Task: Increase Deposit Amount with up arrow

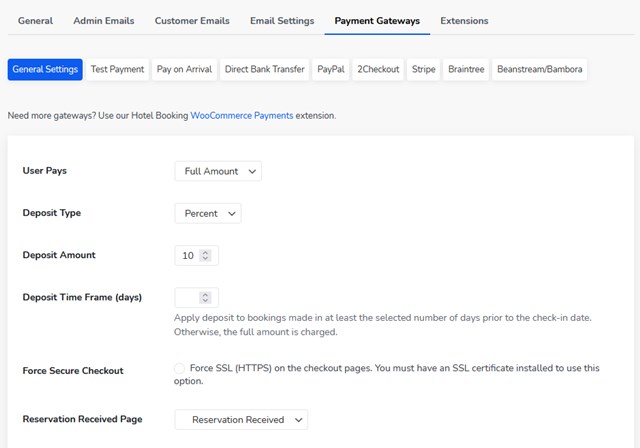Action: click(x=205, y=252)
